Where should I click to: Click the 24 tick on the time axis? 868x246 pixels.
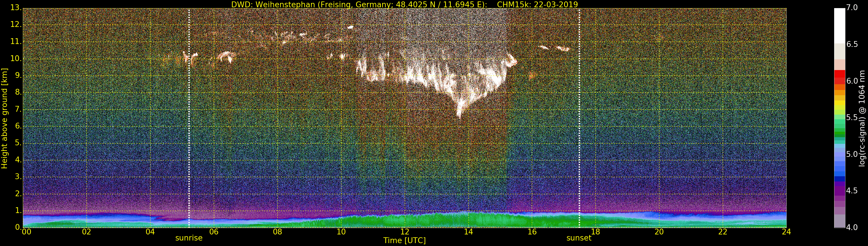point(786,232)
